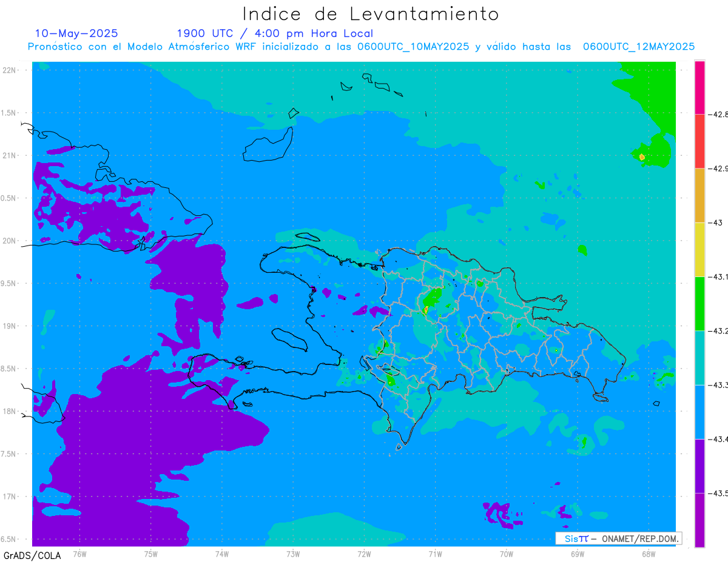Click the '-42.8' color bar value
The height and width of the screenshot is (562, 728).
pyautogui.click(x=718, y=114)
